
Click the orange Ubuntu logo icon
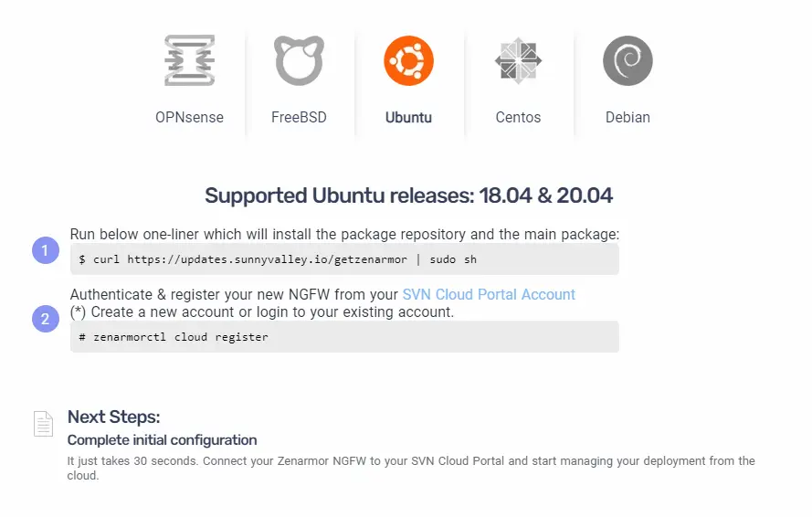click(x=408, y=60)
